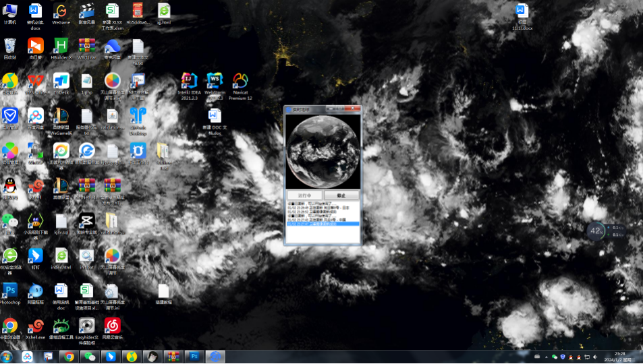Open Photoshop from the taskbar
The image size is (643, 364).
pos(194,357)
